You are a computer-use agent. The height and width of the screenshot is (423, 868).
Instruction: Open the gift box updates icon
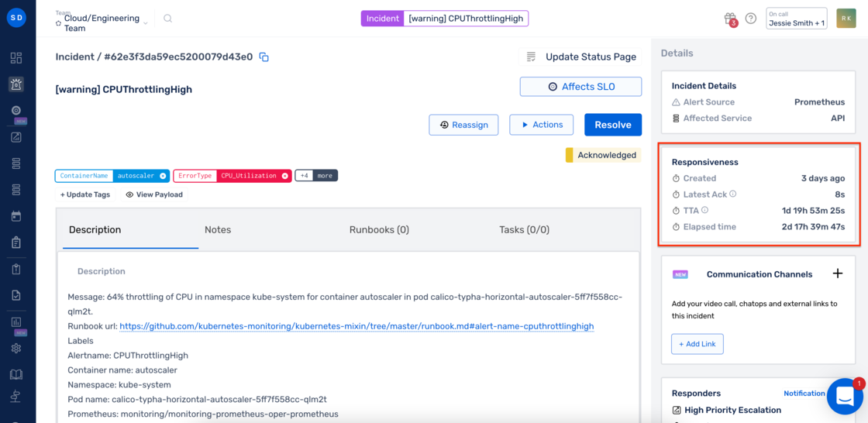[730, 19]
